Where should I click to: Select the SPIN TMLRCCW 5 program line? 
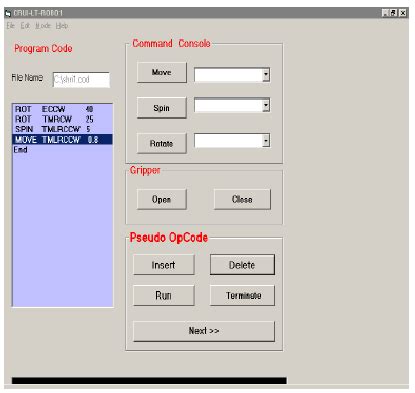coord(62,129)
